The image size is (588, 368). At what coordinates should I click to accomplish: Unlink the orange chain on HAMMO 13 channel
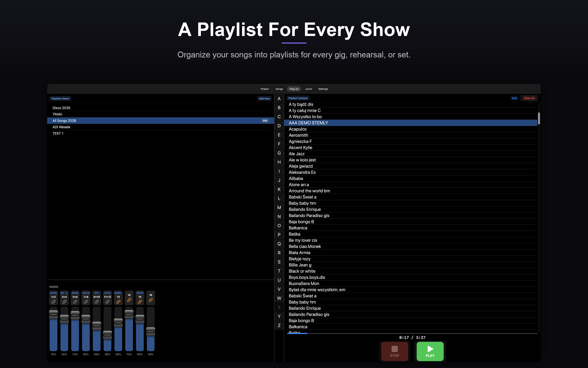click(118, 302)
